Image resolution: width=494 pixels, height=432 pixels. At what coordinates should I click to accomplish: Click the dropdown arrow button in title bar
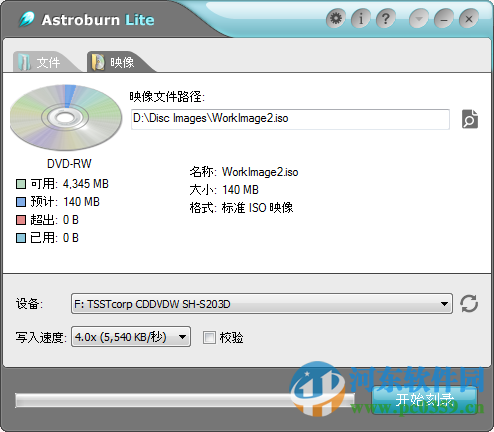pyautogui.click(x=419, y=19)
